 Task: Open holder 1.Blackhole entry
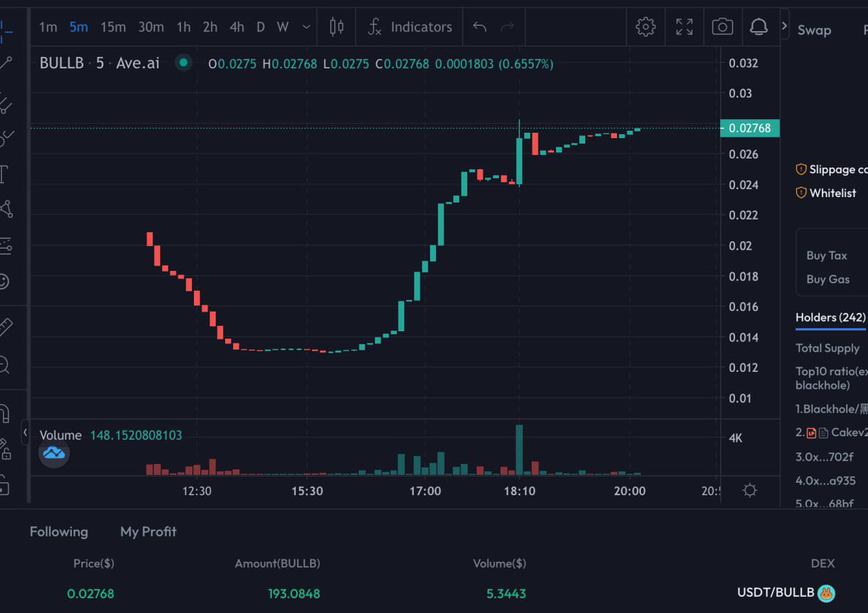coord(832,408)
